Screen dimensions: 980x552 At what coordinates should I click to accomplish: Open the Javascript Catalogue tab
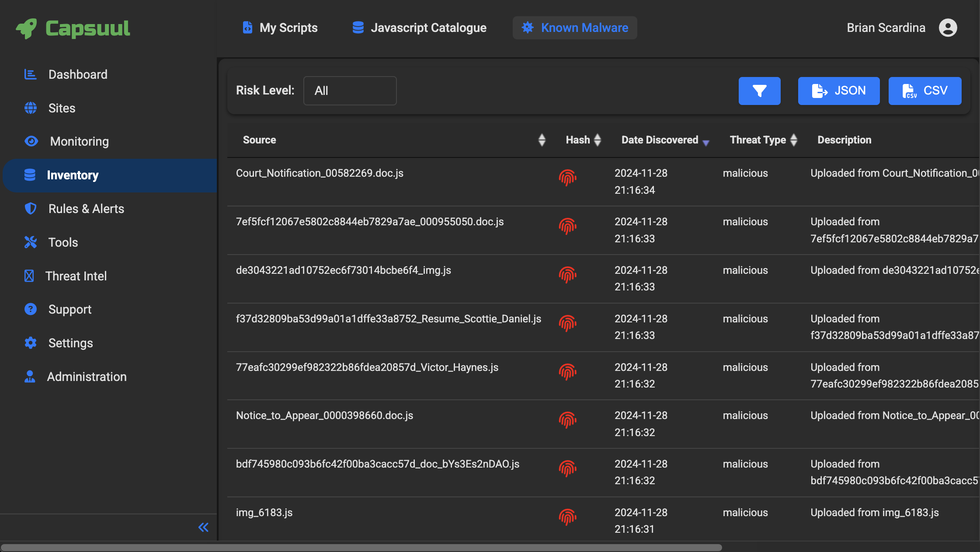(419, 28)
